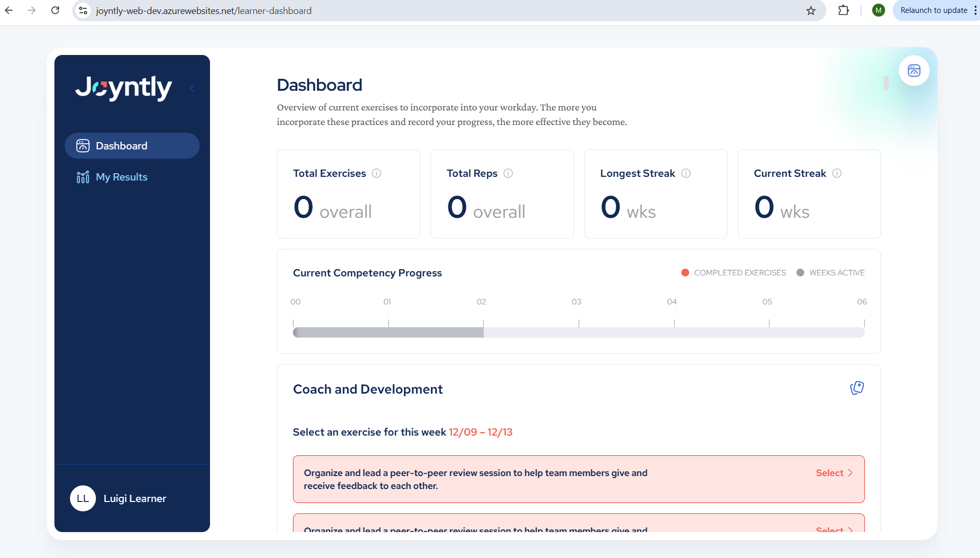
Task: Click the info icon beside Current Streak
Action: 837,173
